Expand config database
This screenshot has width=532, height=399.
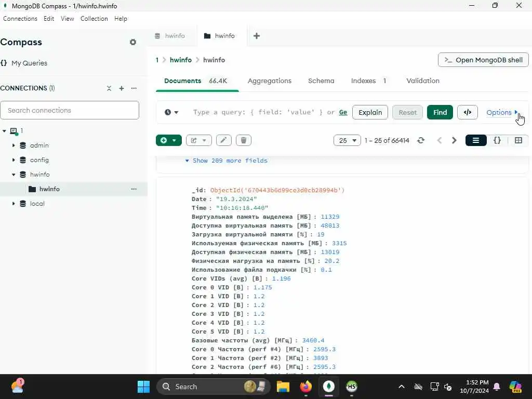click(x=14, y=160)
